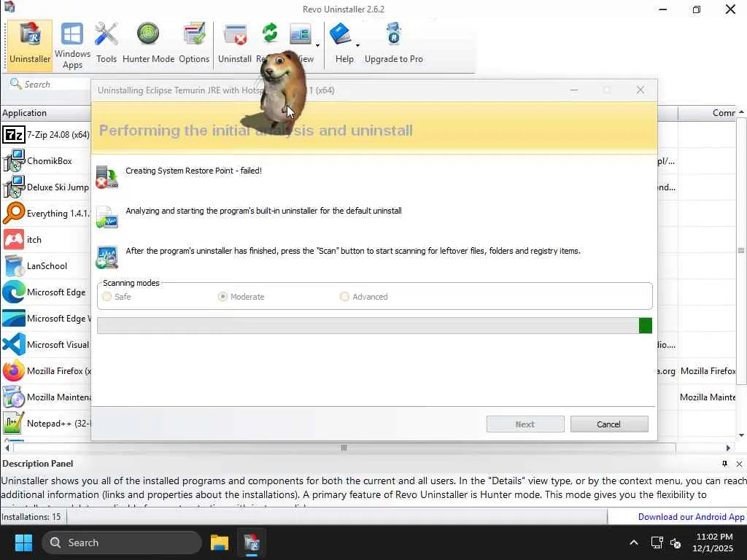Cancel the uninstall dialog
Screen dimensions: 747x560
point(609,424)
